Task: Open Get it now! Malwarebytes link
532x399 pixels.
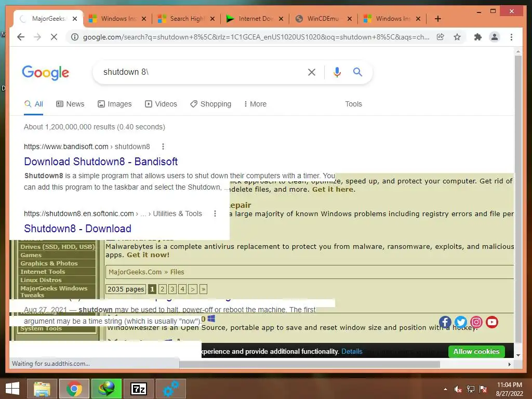Action: tap(148, 255)
